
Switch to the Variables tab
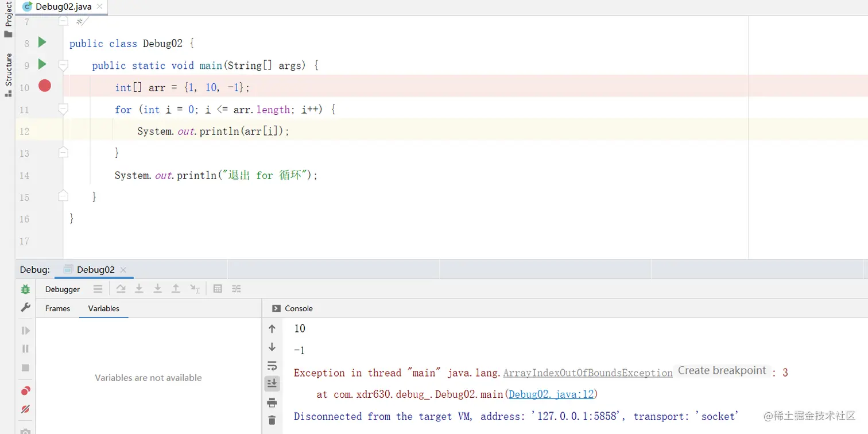click(x=103, y=308)
